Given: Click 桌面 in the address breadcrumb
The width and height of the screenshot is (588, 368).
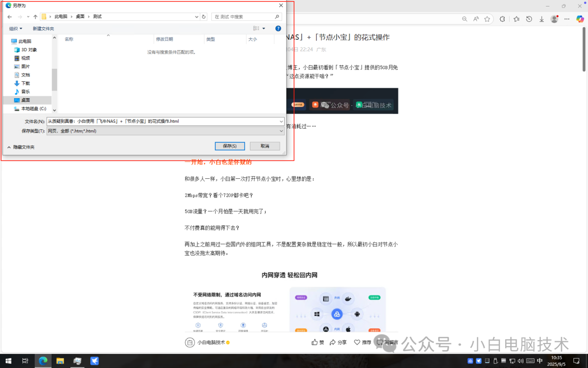Looking at the screenshot, I should click(x=80, y=16).
